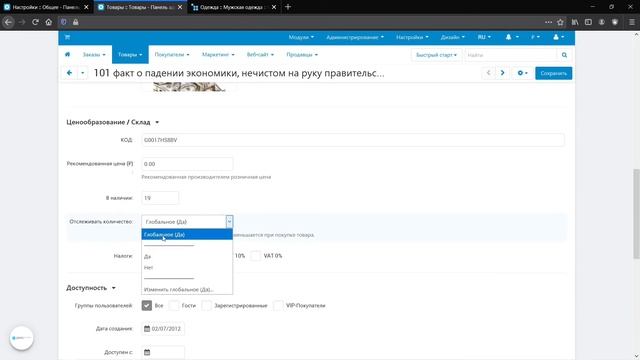Click the round chat widget bubble
This screenshot has height=360, width=640.
coord(22,338)
